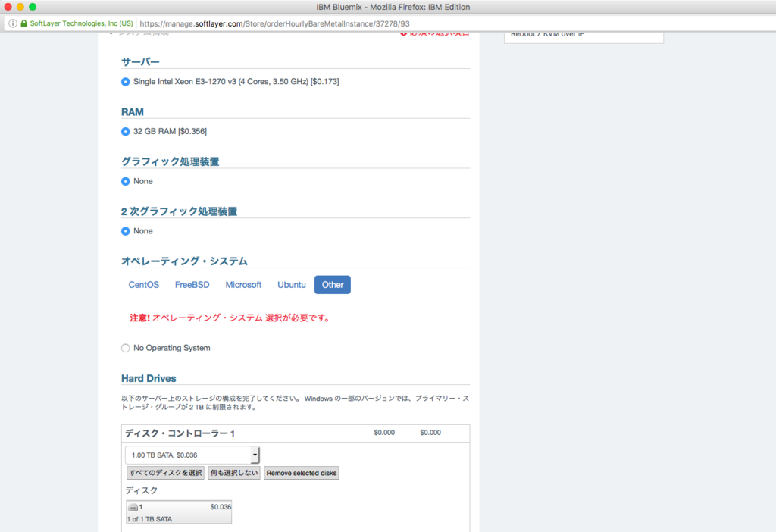
Task: Click the Other operating system tab
Action: 332,284
